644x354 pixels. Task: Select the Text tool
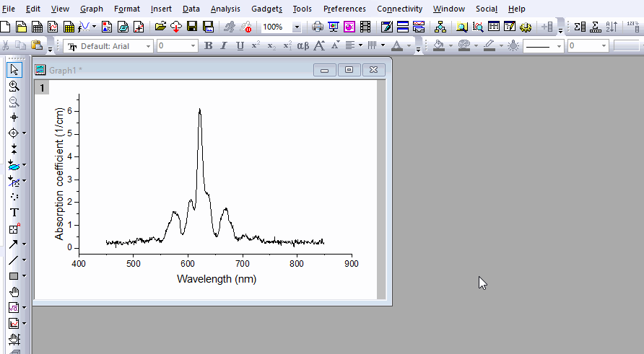[x=14, y=213]
